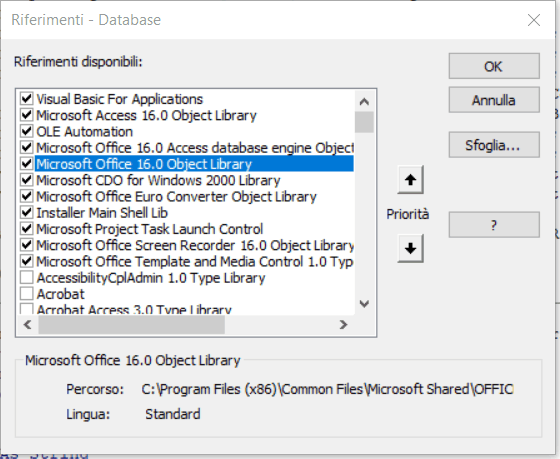Uncheck Visual Basic For Applications checkbox
The height and width of the screenshot is (459, 560).
[x=27, y=99]
